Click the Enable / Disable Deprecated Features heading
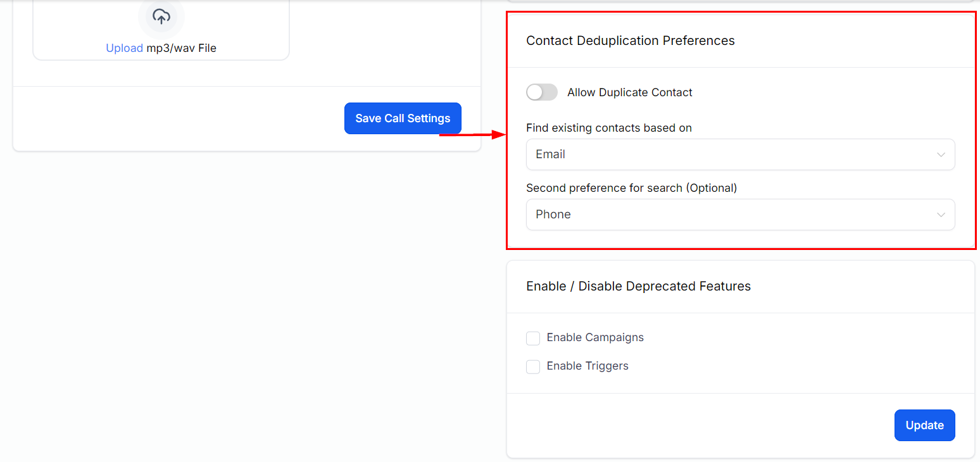 pyautogui.click(x=638, y=286)
